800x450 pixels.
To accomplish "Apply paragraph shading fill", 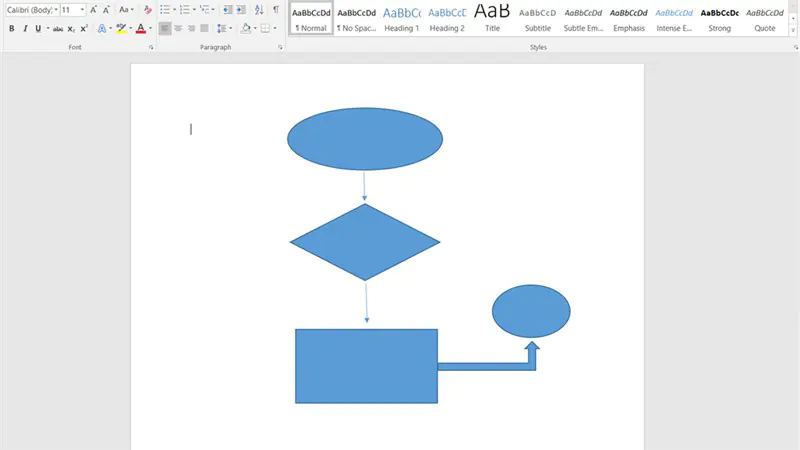I will point(246,29).
